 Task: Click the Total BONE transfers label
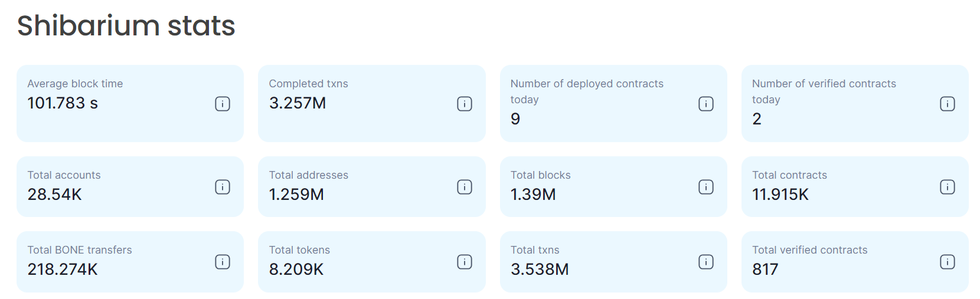coord(80,250)
